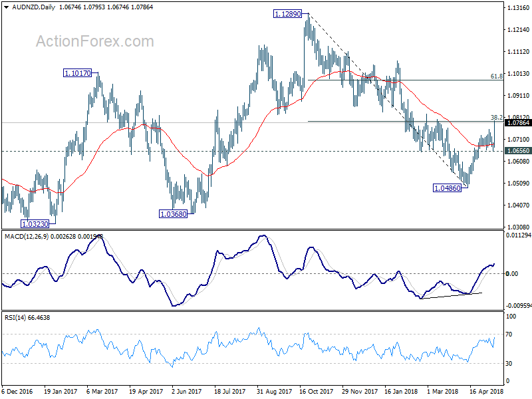Click the 1.12140 price axis value

pos(518,30)
